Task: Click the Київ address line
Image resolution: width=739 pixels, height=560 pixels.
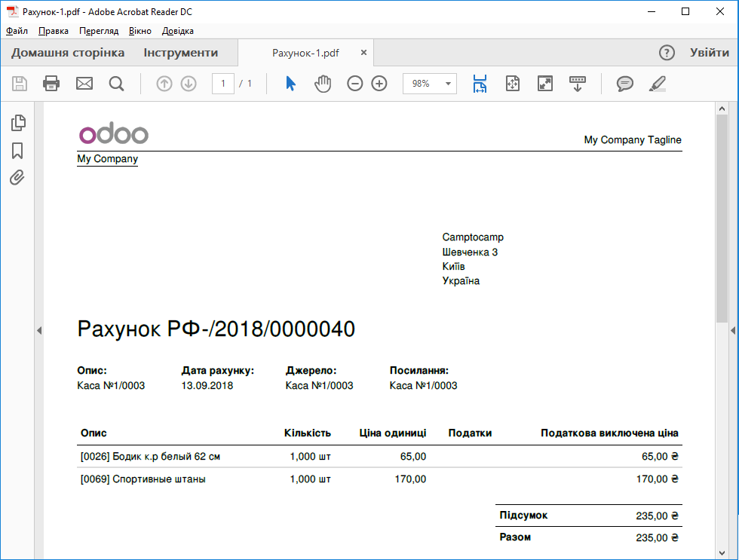Action: tap(453, 267)
